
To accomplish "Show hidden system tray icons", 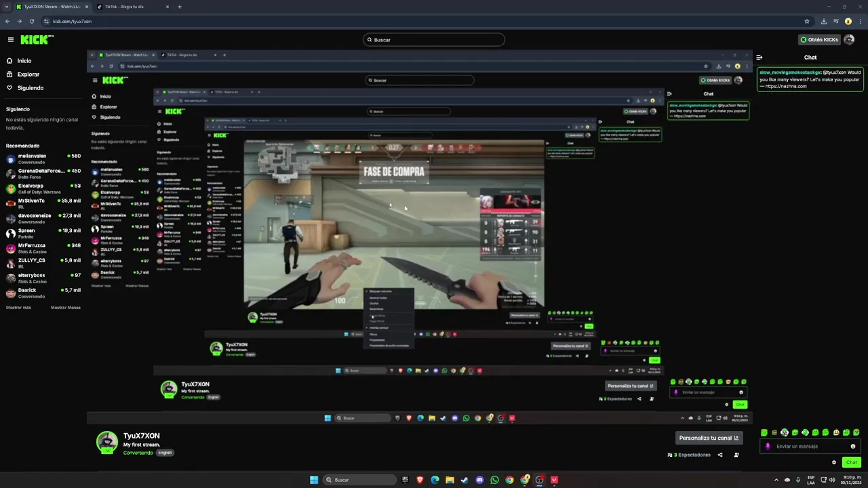I will pos(776,480).
